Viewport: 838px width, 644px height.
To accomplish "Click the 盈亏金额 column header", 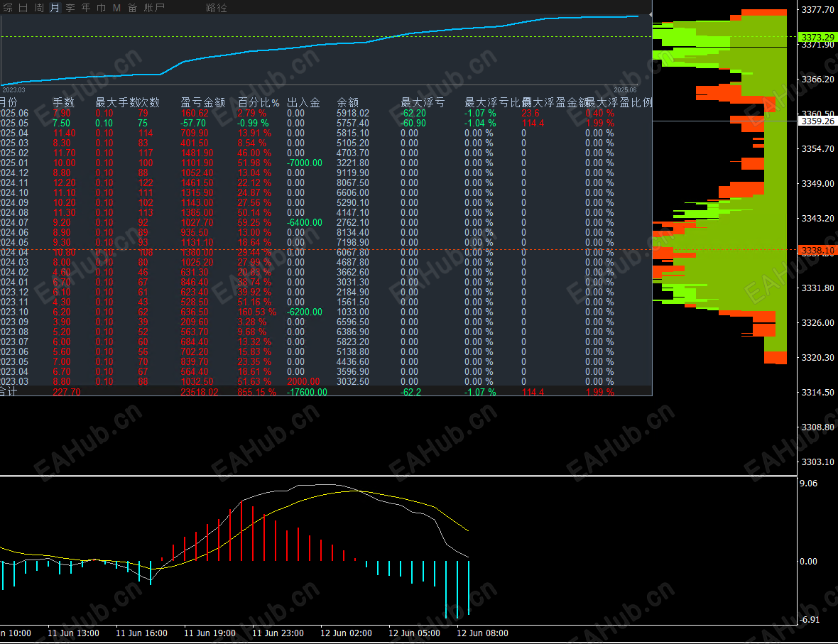I will point(202,103).
